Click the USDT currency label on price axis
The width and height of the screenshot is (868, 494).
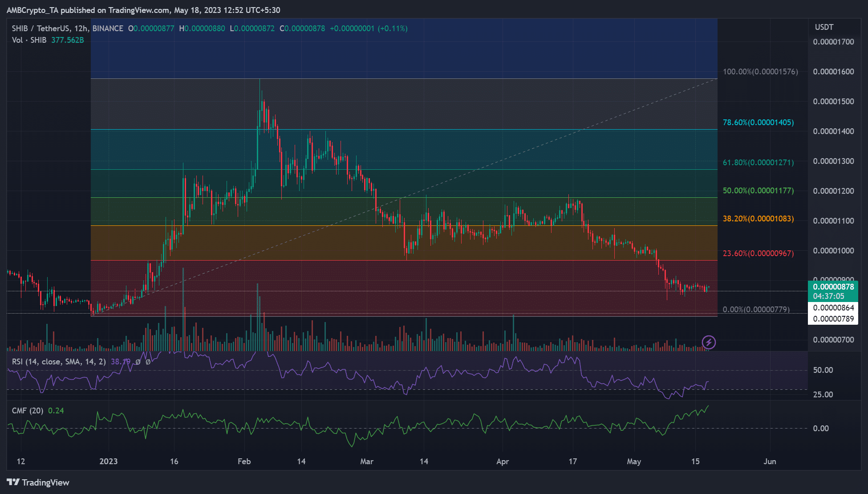824,27
